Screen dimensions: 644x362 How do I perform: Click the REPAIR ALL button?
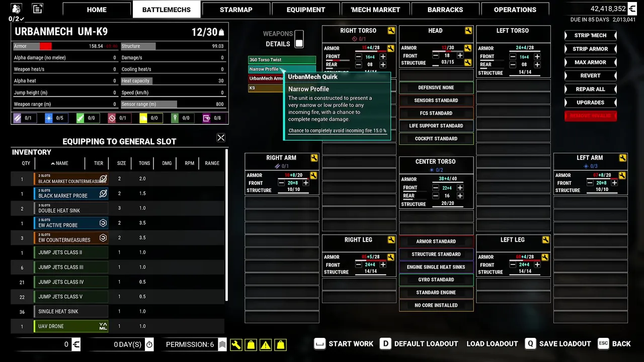pyautogui.click(x=590, y=89)
